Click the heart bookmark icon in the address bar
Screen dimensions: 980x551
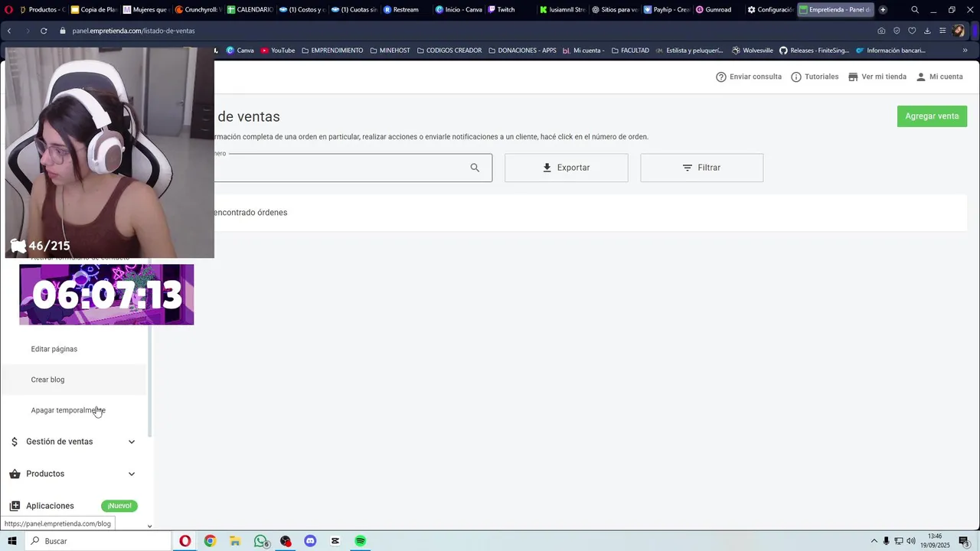coord(912,31)
